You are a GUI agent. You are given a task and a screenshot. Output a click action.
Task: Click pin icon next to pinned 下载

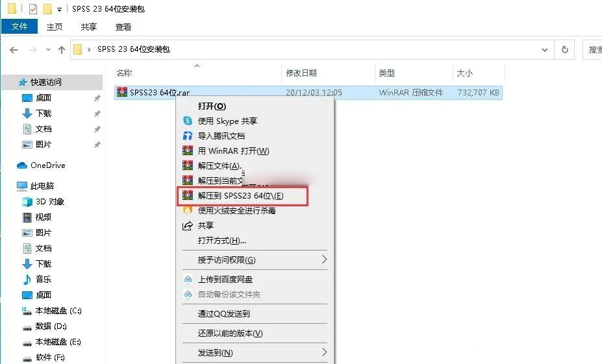(x=97, y=114)
